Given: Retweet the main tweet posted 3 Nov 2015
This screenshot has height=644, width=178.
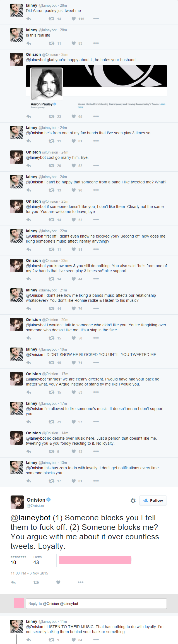Looking at the screenshot, I should pos(36,582).
